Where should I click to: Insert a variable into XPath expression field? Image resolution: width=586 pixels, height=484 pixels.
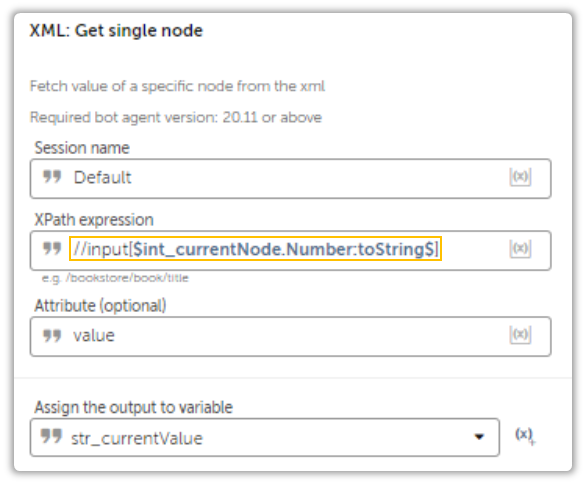click(x=520, y=249)
